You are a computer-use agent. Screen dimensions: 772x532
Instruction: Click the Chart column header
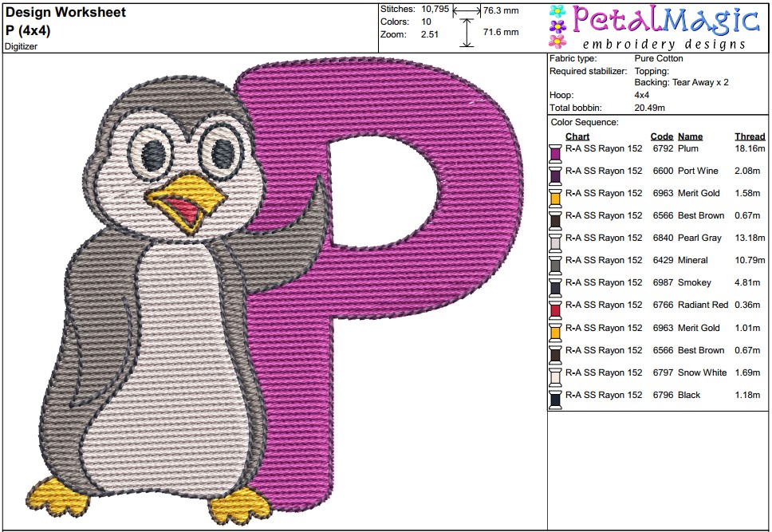point(577,136)
